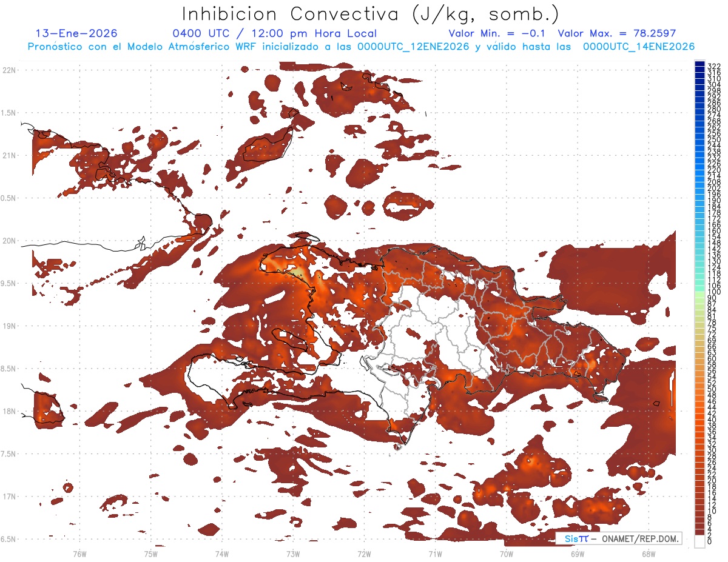
Task: Click the colorbar value '322'
Action: [713, 65]
